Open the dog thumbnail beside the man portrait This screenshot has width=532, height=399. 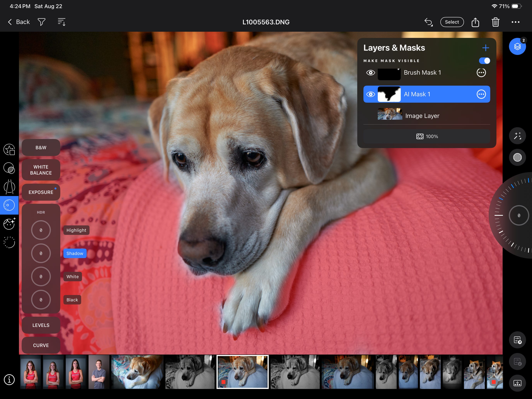pos(137,372)
